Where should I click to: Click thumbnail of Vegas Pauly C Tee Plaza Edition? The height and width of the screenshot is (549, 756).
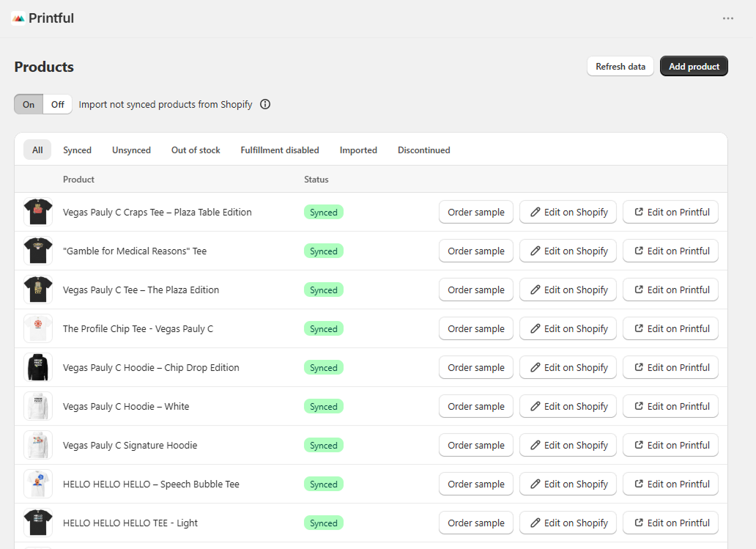coord(38,290)
